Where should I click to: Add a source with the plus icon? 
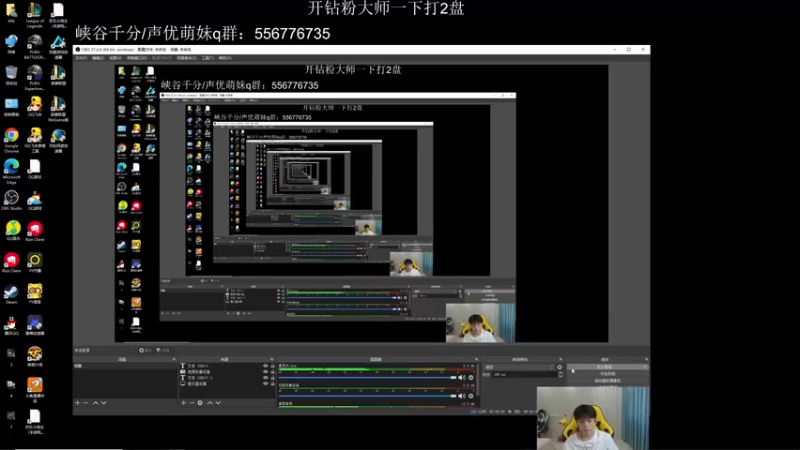(184, 403)
